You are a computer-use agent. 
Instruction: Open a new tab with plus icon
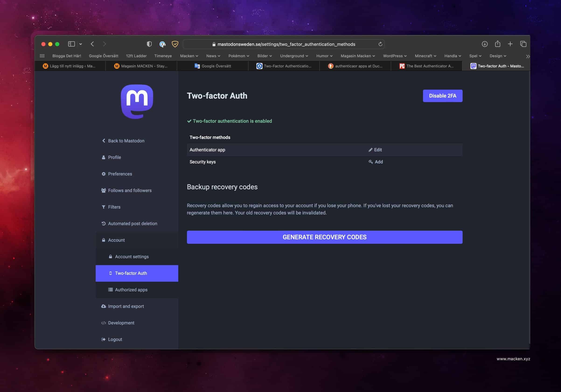click(x=510, y=44)
